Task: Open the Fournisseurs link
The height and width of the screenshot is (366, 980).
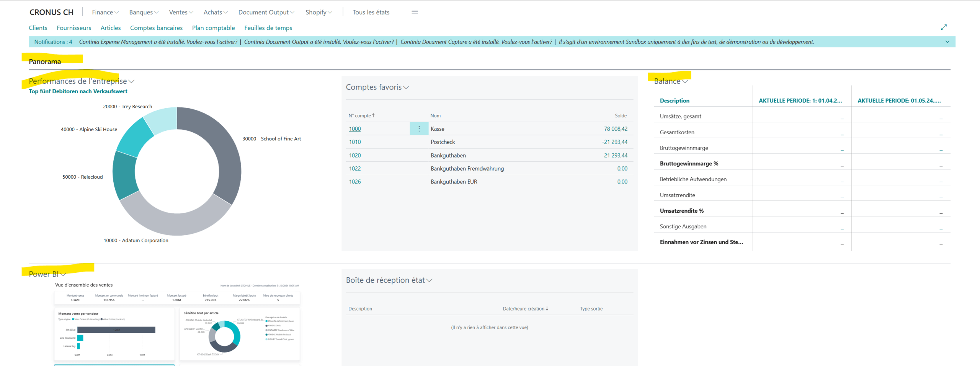Action: point(74,28)
